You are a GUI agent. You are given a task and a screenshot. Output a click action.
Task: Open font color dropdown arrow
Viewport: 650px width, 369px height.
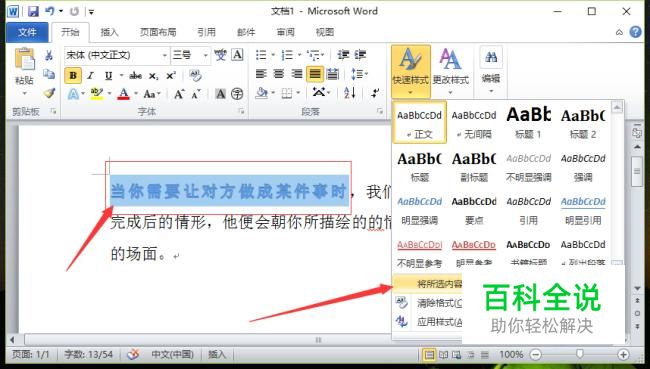136,94
